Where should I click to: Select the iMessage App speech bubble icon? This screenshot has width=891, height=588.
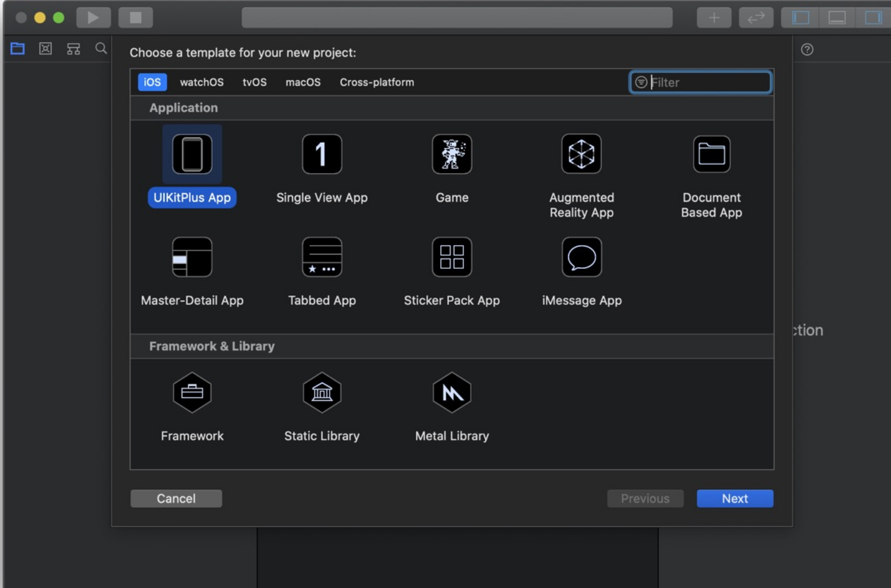581,257
